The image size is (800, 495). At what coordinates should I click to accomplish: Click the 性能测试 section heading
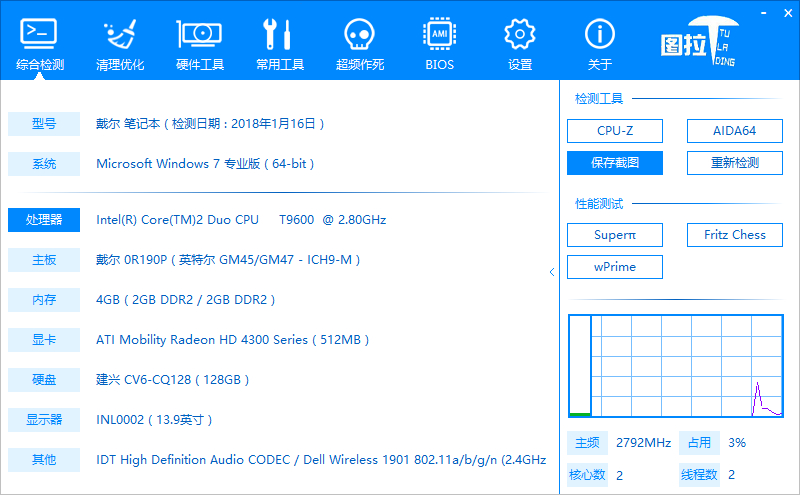coord(599,204)
